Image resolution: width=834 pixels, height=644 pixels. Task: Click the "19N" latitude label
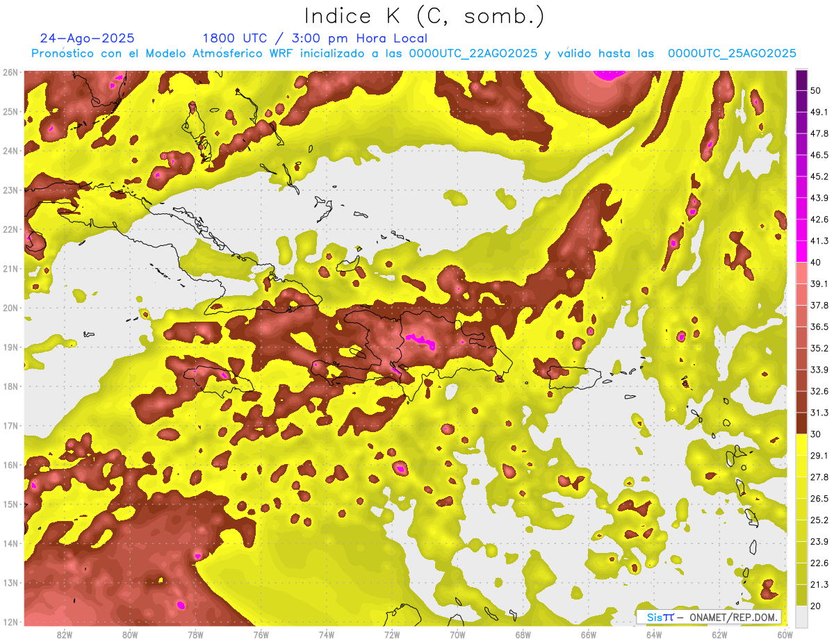10,347
